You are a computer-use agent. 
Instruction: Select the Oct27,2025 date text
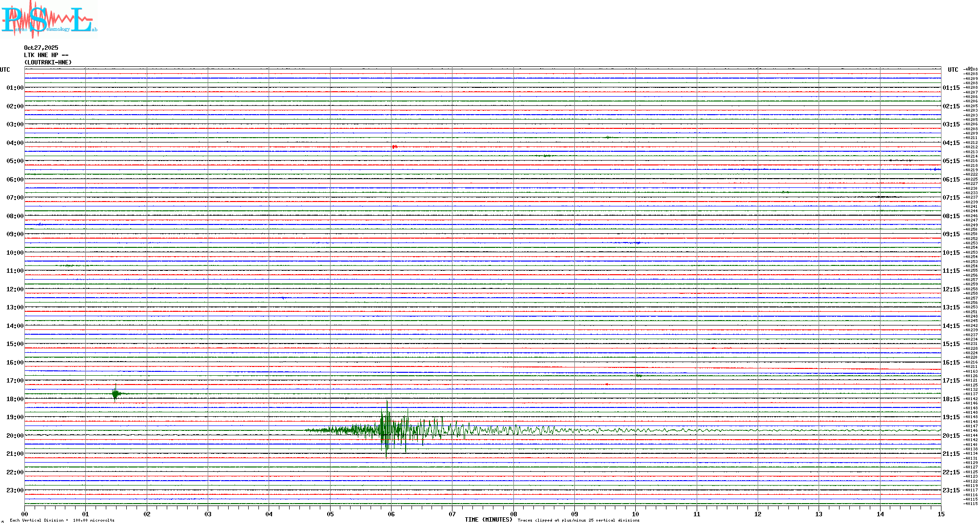(x=41, y=48)
